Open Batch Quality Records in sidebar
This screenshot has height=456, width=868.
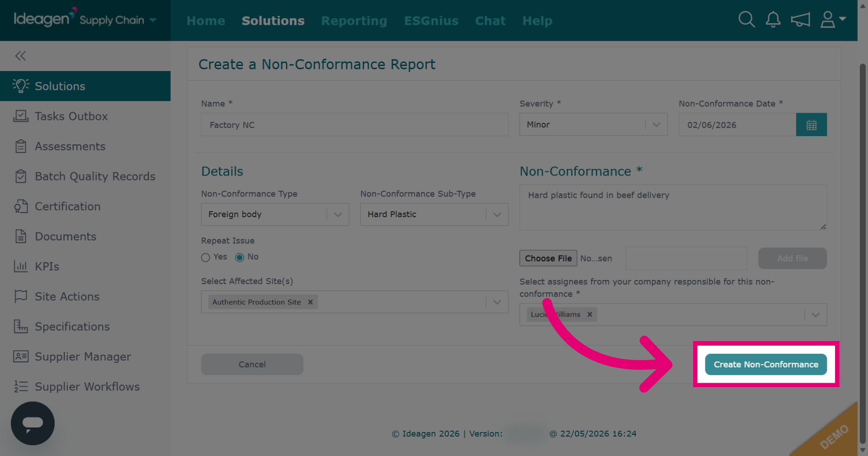tap(85, 176)
